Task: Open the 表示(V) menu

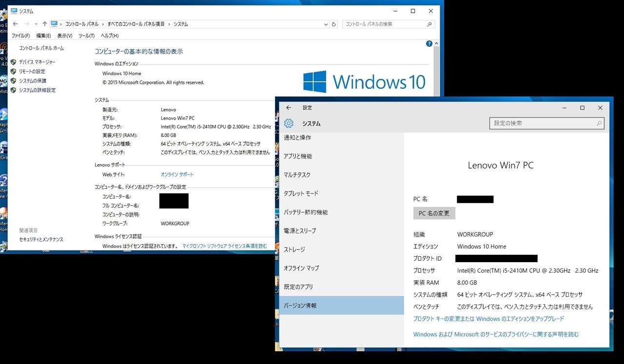Action: point(65,36)
